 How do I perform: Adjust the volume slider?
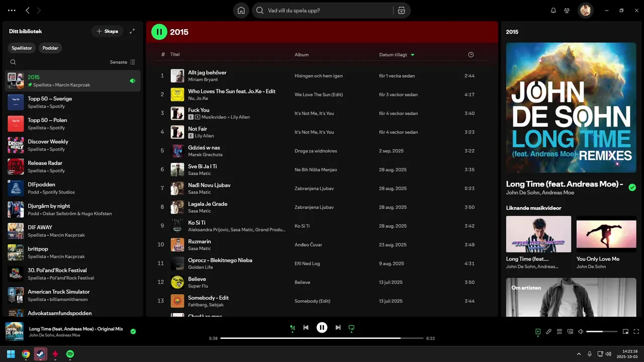click(x=602, y=331)
